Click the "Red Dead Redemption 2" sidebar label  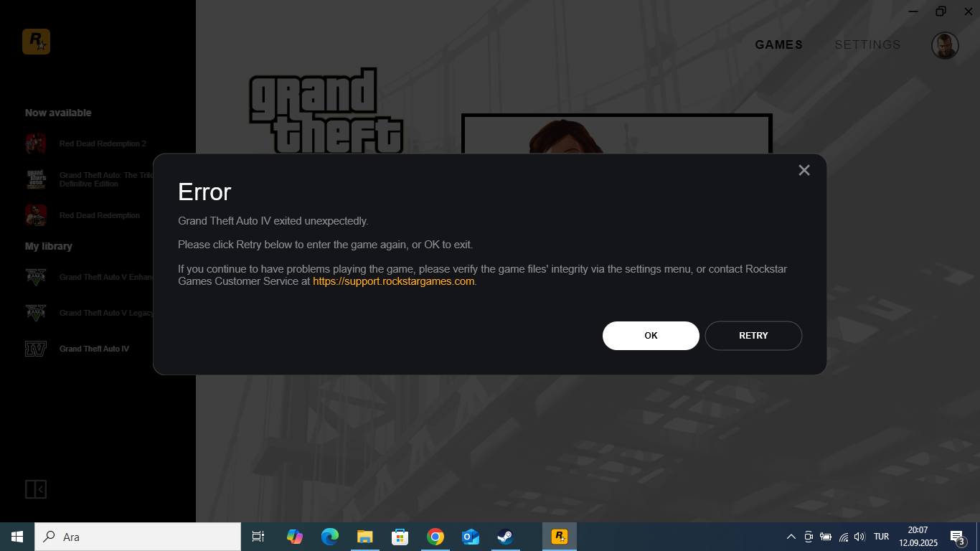103,143
